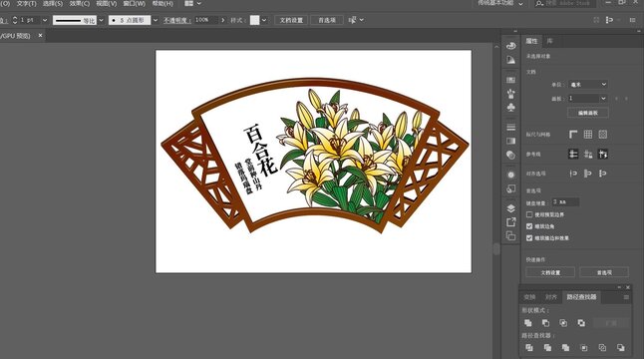Open the Transparency panel icon in dock
The image size is (644, 359).
[x=511, y=155]
